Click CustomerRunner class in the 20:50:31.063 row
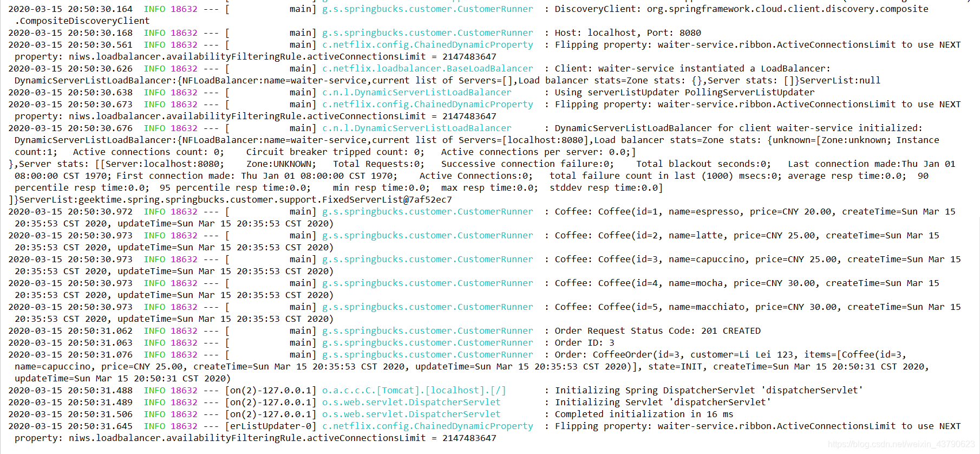This screenshot has width=980, height=454. [x=428, y=343]
